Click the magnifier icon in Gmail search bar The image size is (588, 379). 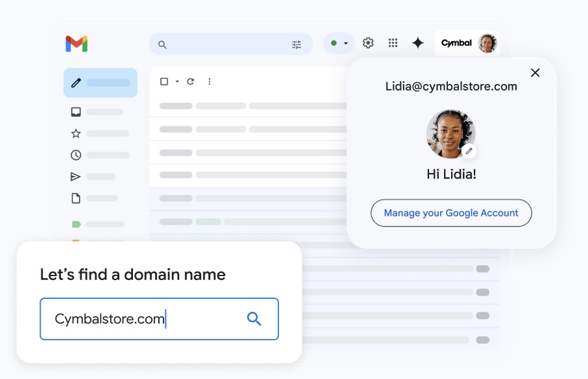pyautogui.click(x=162, y=44)
